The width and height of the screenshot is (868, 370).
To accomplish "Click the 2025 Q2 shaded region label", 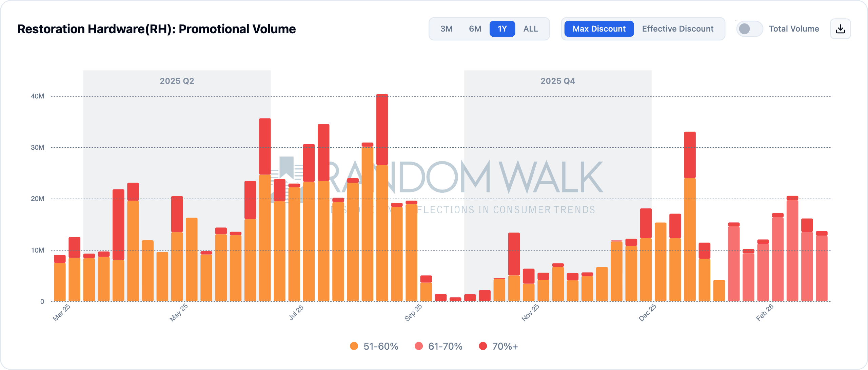I will click(x=177, y=81).
